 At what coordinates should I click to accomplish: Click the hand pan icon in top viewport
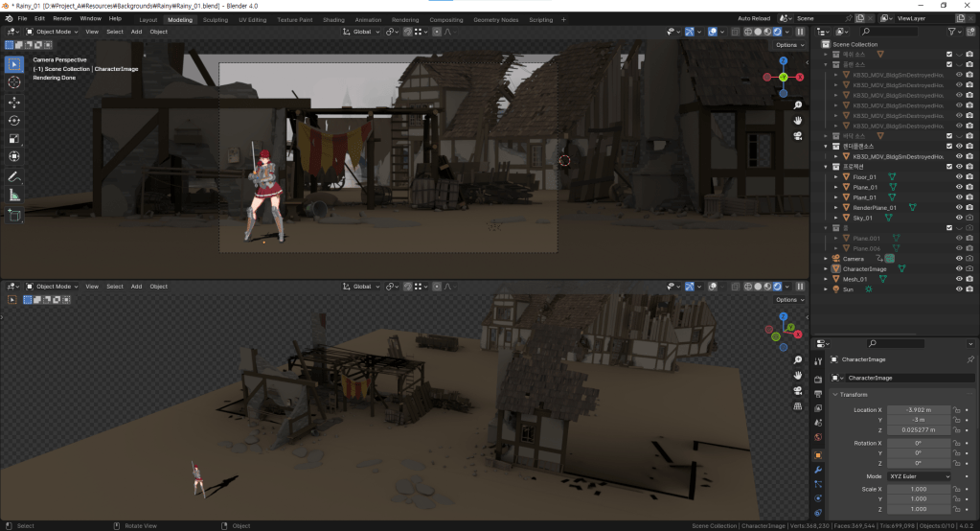click(798, 120)
